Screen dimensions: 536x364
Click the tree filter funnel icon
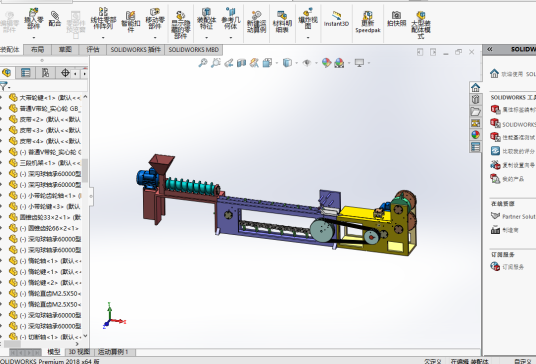coord(4,86)
